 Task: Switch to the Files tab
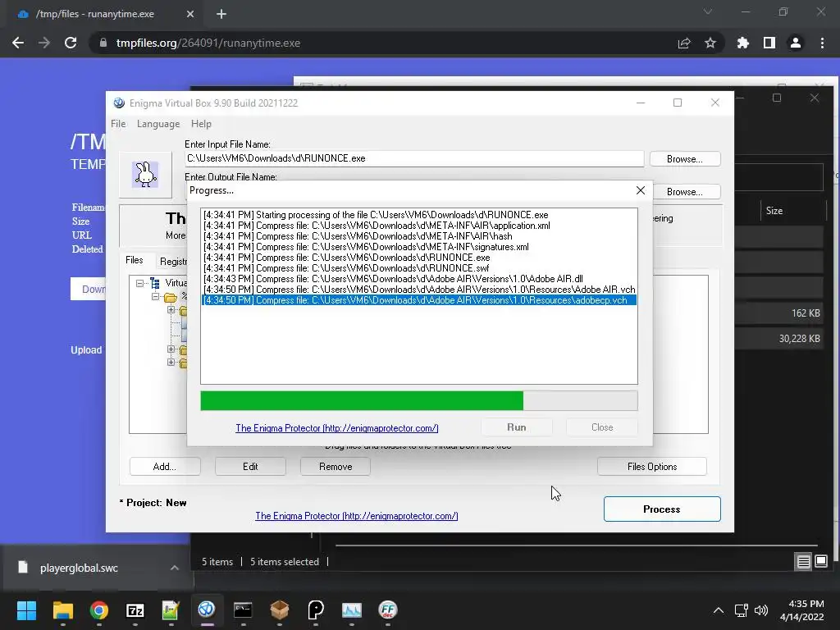coord(134,260)
